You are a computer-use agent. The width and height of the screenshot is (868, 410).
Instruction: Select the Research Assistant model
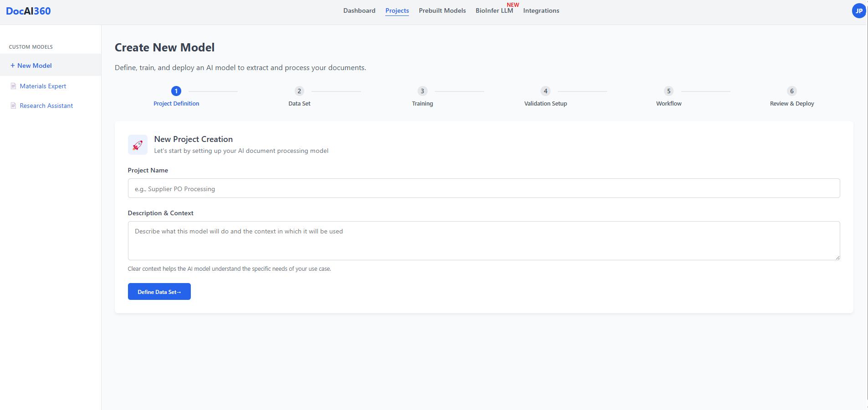[x=46, y=105]
